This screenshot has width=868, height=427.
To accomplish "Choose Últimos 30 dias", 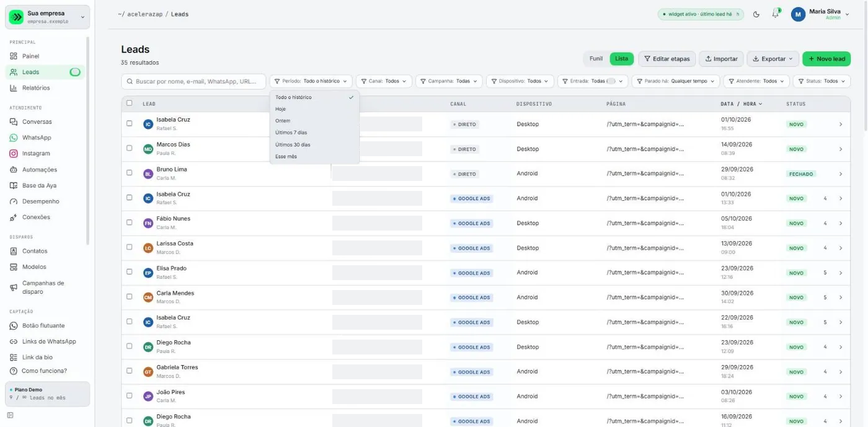I will coord(314,145).
